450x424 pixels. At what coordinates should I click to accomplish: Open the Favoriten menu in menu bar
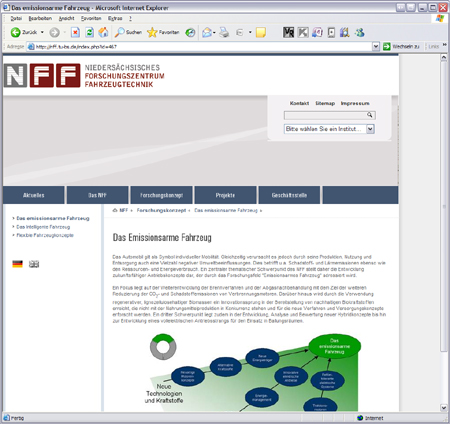pyautogui.click(x=91, y=18)
